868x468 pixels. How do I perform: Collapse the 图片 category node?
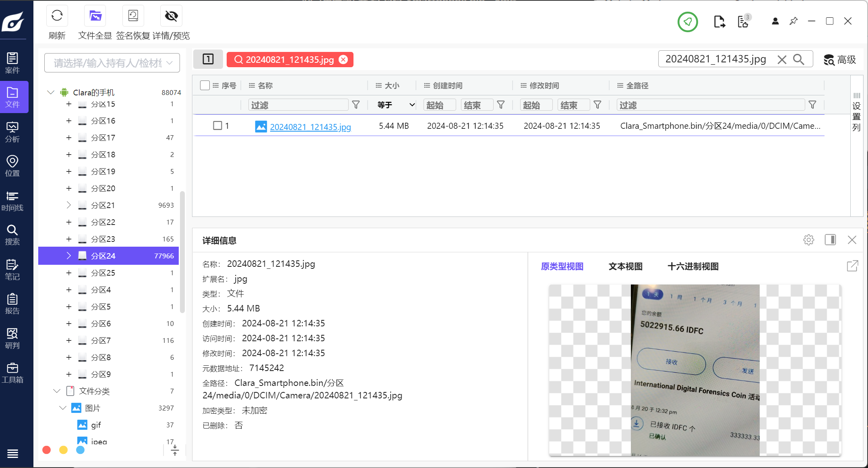[x=63, y=408]
